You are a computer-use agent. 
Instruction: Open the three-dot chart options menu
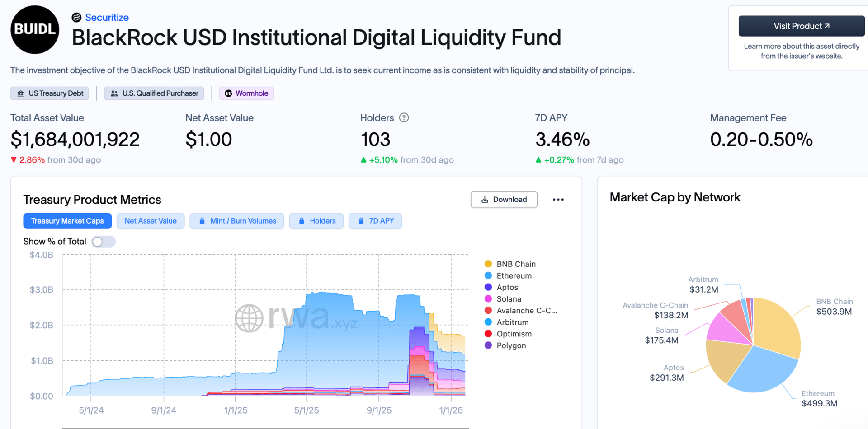pos(558,200)
